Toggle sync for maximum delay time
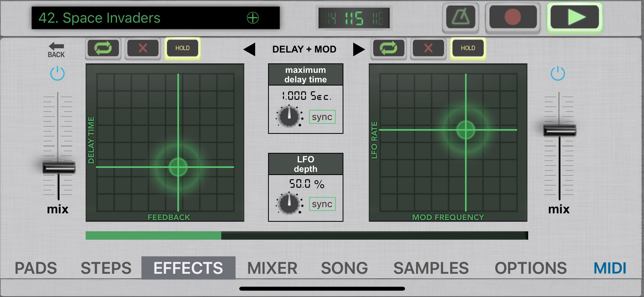 pos(322,117)
